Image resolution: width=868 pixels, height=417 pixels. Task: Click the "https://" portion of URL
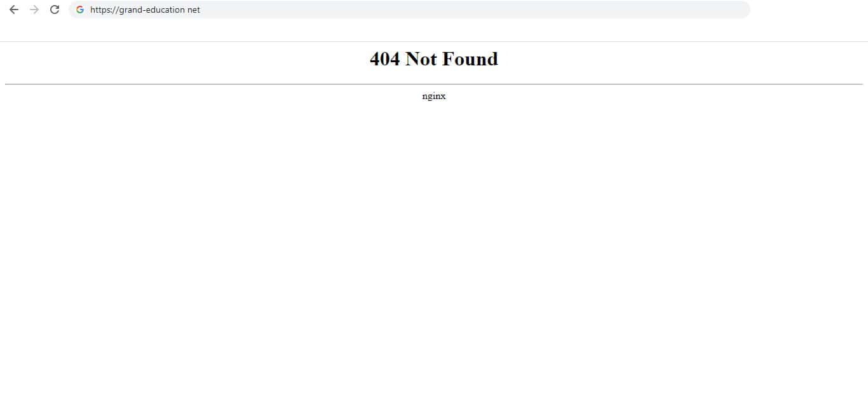(x=104, y=10)
